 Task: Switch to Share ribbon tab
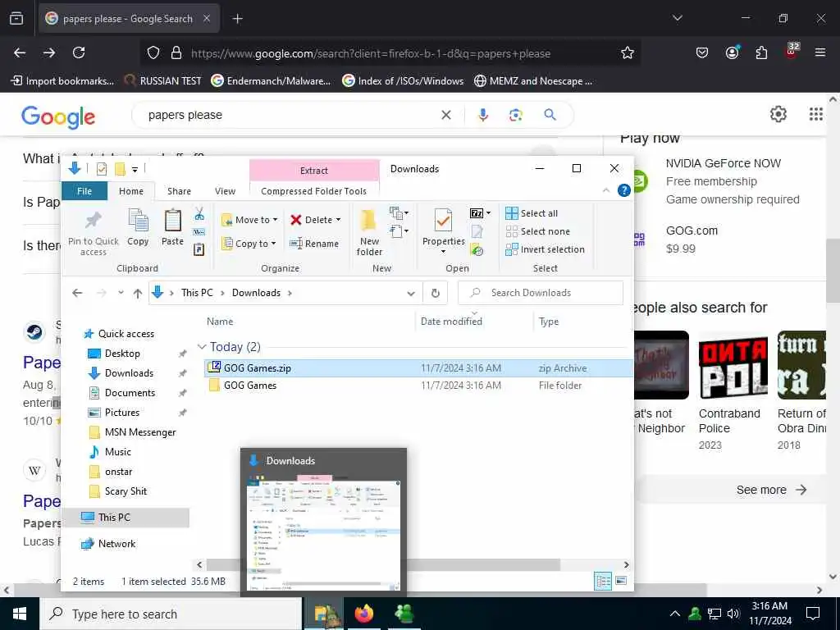click(179, 191)
